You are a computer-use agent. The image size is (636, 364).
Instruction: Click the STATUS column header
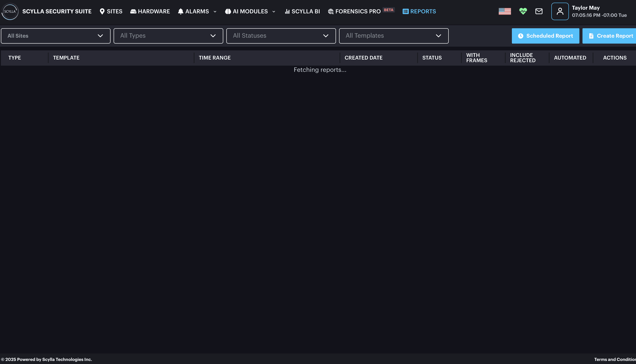(x=432, y=58)
